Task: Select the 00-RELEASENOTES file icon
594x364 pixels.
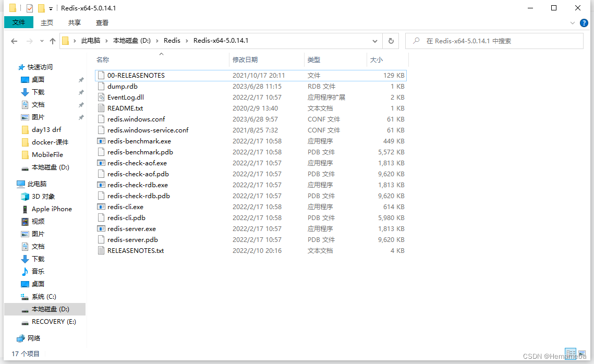Action: [x=101, y=76]
